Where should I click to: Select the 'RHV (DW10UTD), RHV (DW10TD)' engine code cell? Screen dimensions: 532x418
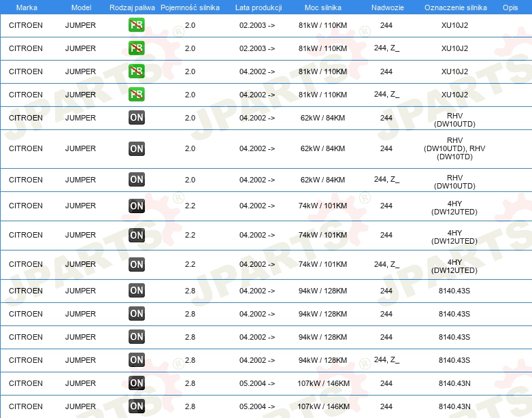[454, 148]
